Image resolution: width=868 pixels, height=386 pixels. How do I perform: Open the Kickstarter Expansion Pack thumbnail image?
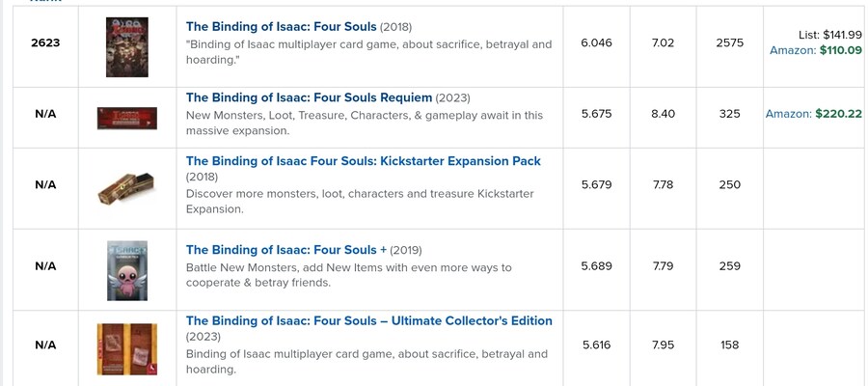(126, 188)
